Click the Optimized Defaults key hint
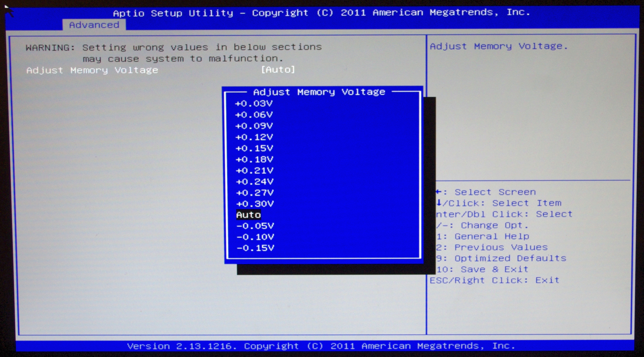Screen dimensions: 644x357 coord(501,258)
